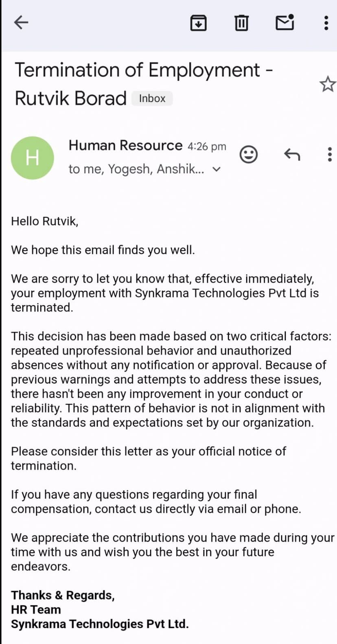
Task: Open sender's green H avatar
Action: (x=33, y=158)
